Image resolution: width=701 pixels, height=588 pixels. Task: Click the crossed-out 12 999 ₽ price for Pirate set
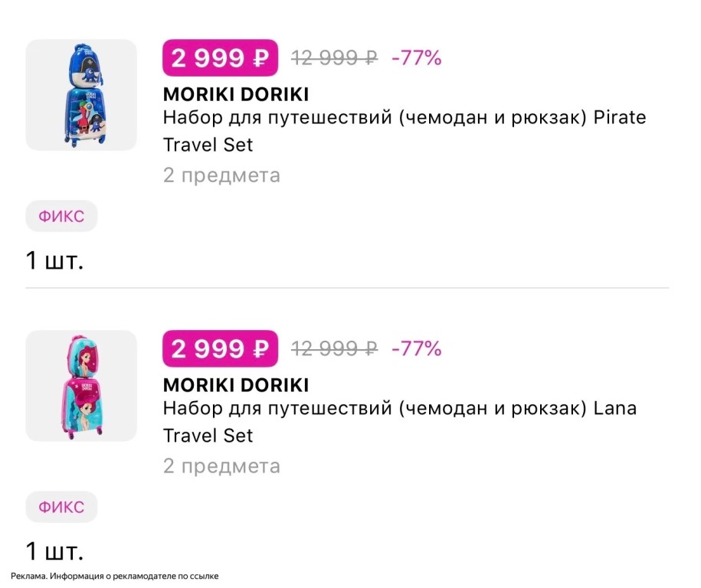tap(334, 58)
